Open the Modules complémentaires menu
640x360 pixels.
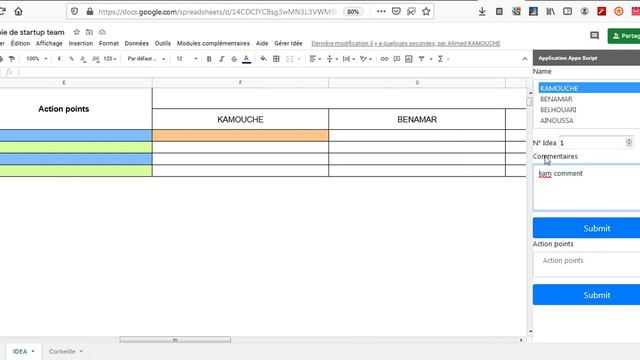pos(213,43)
